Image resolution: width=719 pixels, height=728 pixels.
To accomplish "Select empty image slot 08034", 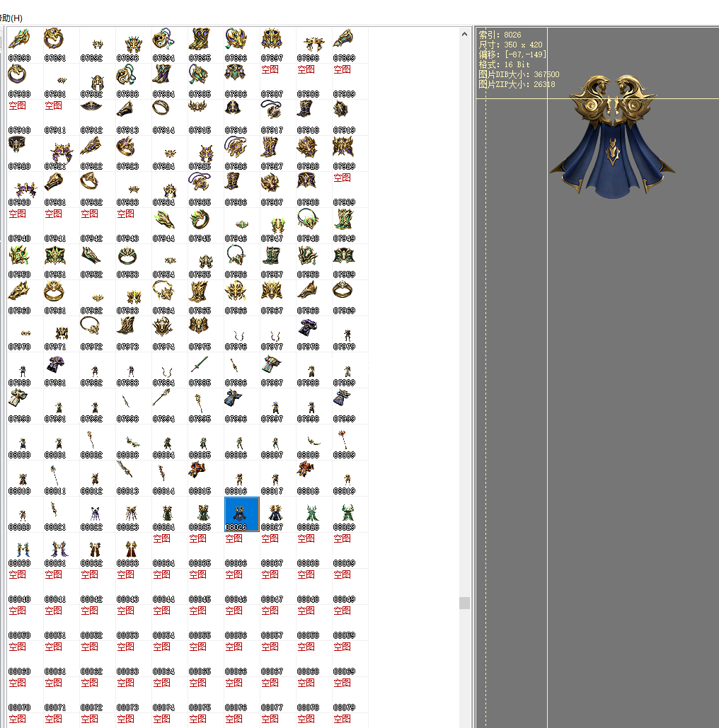I will pos(170,550).
